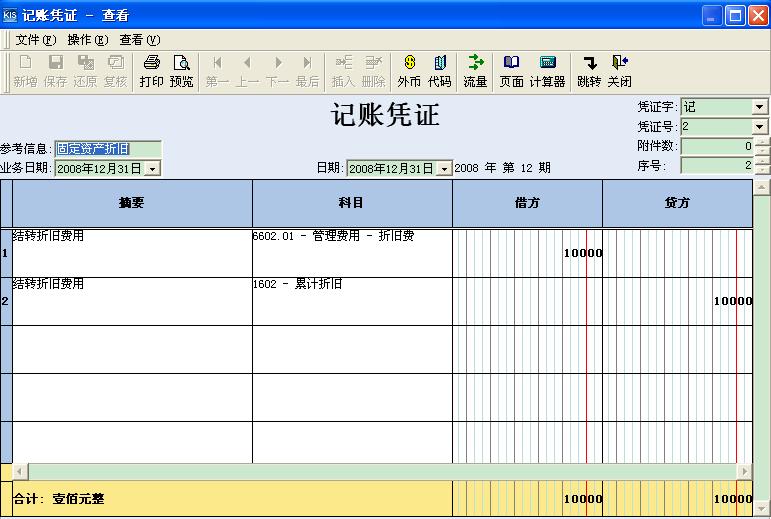Expand the 凭证号 dropdown
The width and height of the screenshot is (771, 519).
(760, 127)
